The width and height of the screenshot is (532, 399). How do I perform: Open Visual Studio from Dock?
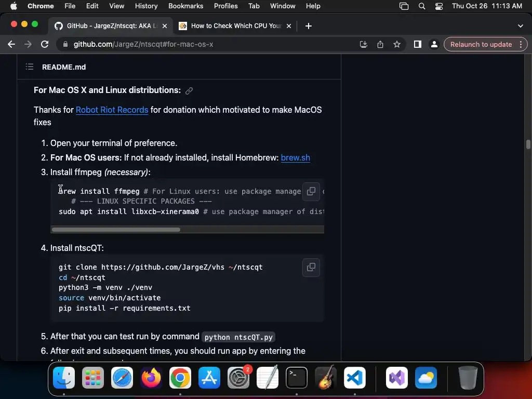coord(397,378)
